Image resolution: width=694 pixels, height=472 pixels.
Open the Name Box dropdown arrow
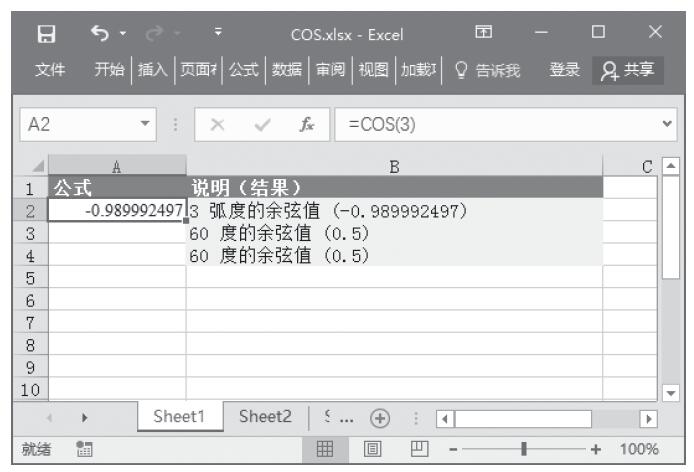[147, 128]
